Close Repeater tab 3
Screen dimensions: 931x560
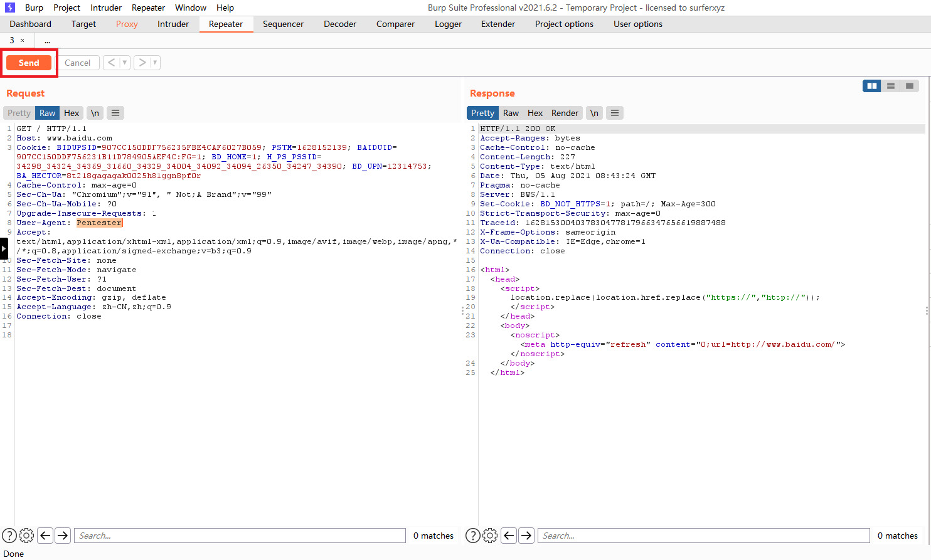tap(22, 40)
